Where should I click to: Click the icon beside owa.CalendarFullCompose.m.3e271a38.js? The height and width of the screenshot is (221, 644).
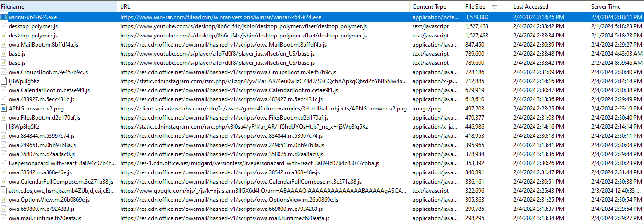pos(4,181)
